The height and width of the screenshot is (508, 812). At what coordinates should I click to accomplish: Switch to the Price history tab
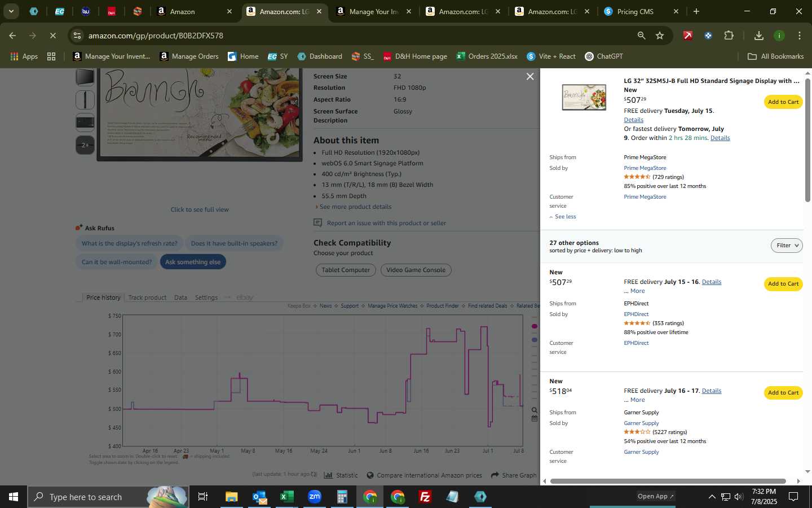(103, 297)
